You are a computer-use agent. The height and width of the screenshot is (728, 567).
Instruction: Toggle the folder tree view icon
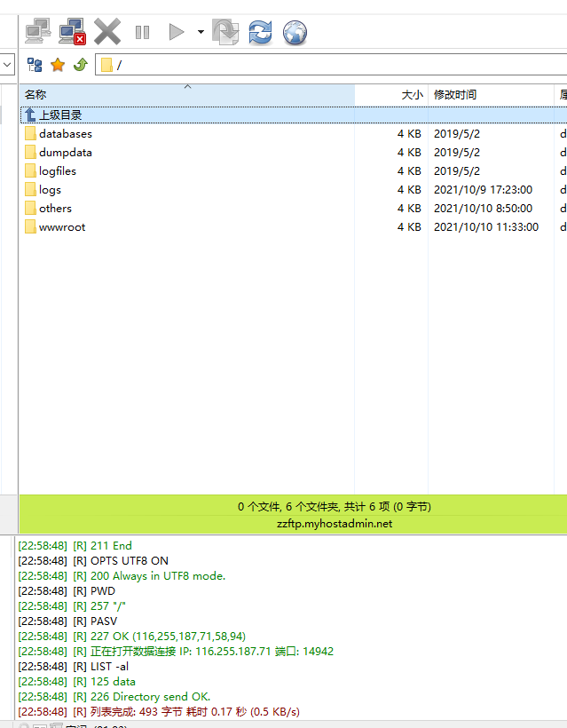coord(35,65)
